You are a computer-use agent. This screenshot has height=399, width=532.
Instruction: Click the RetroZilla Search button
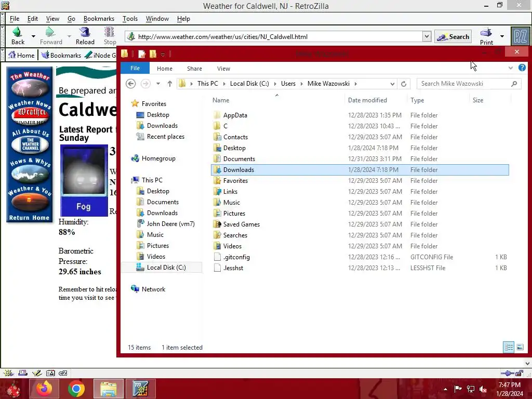453,37
